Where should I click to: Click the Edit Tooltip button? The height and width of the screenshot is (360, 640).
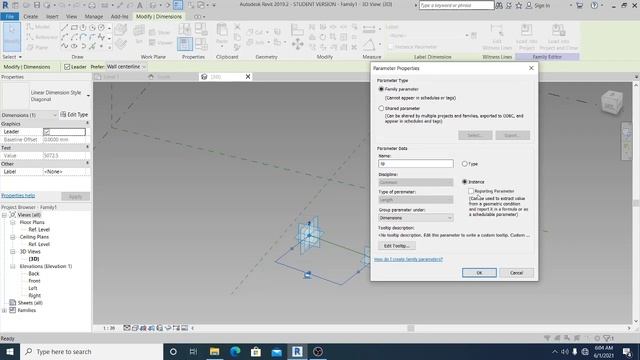[x=397, y=246]
